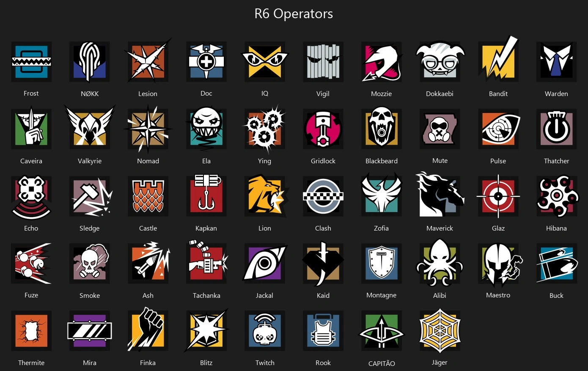The width and height of the screenshot is (588, 371).
Task: Click Ela's grinning skull icon
Action: 206,129
